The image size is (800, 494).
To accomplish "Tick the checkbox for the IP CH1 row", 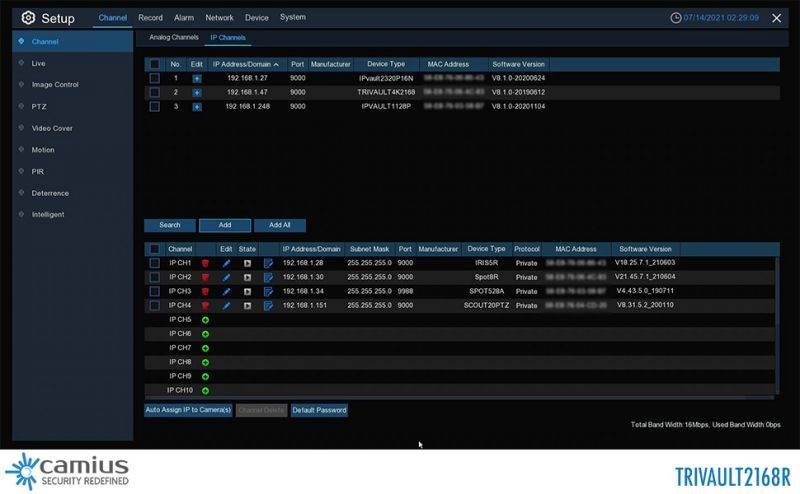I will tap(154, 263).
